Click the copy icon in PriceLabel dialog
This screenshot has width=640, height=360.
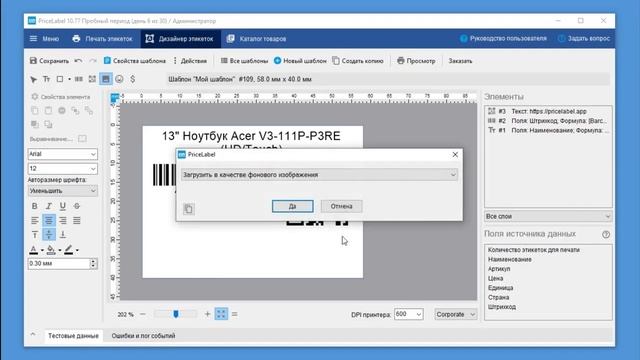(189, 209)
